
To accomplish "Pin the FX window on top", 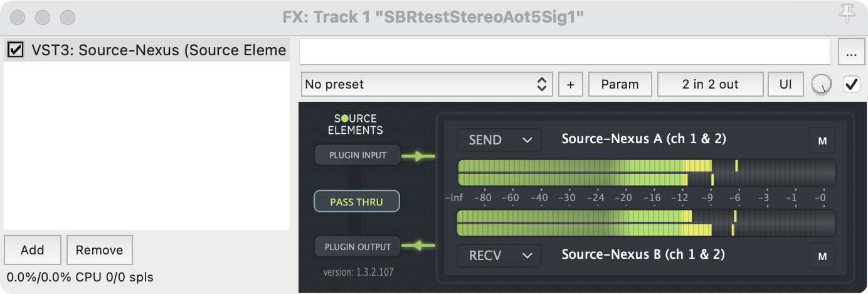I will (850, 12).
